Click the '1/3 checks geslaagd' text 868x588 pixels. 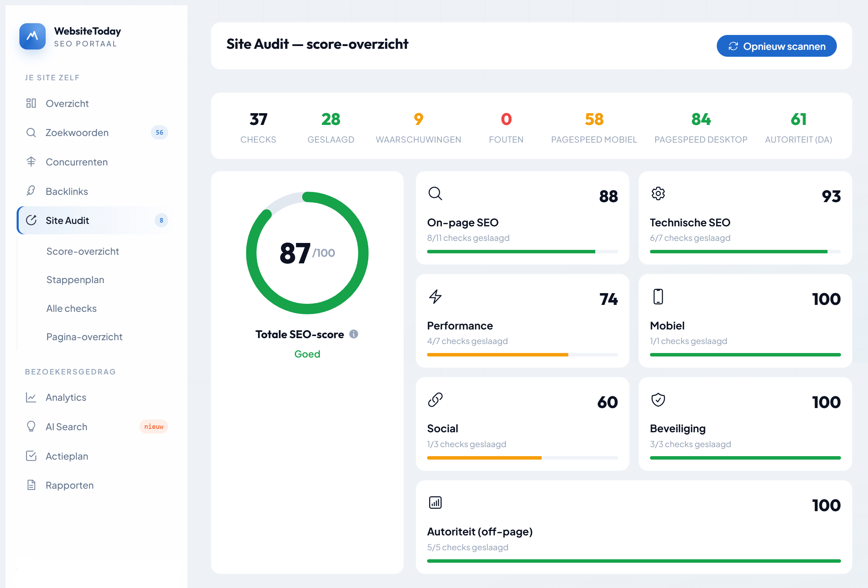(x=467, y=444)
